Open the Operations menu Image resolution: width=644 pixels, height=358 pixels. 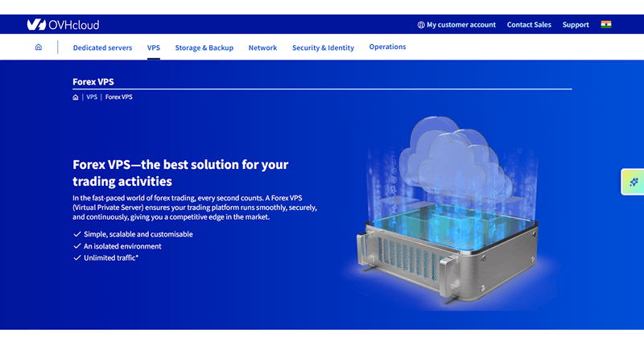pyautogui.click(x=387, y=47)
